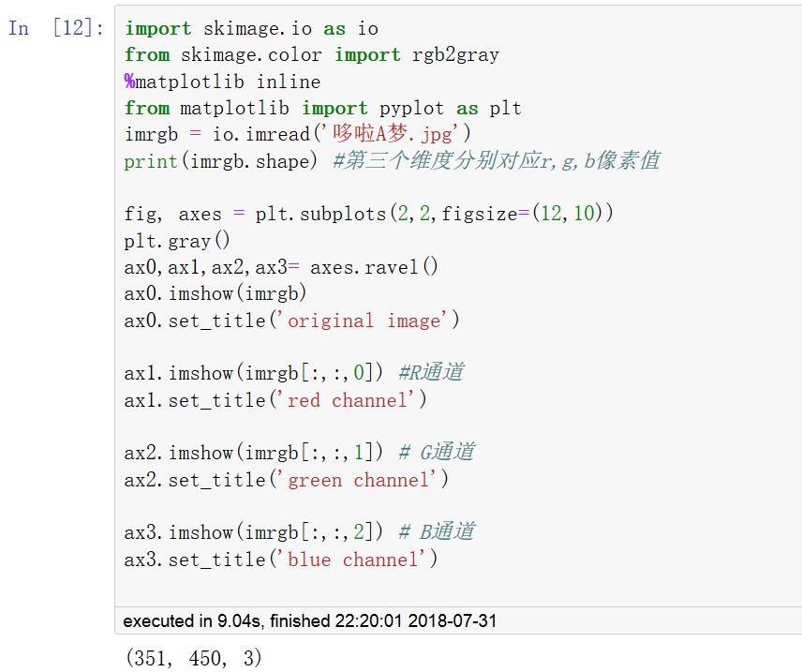Click the ax0.imshow(imrgb) line
The width and height of the screenshot is (802, 672).
tap(215, 293)
